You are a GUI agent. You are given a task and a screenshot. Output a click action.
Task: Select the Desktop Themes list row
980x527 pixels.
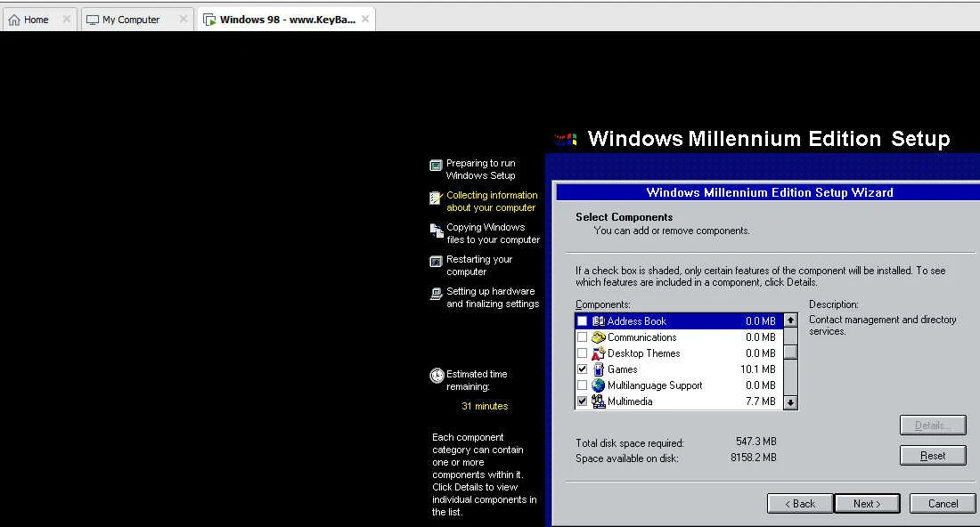point(679,353)
